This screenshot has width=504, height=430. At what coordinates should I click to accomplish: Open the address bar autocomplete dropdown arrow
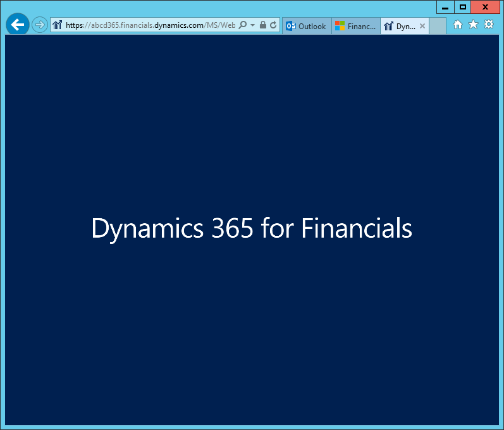[x=253, y=25]
